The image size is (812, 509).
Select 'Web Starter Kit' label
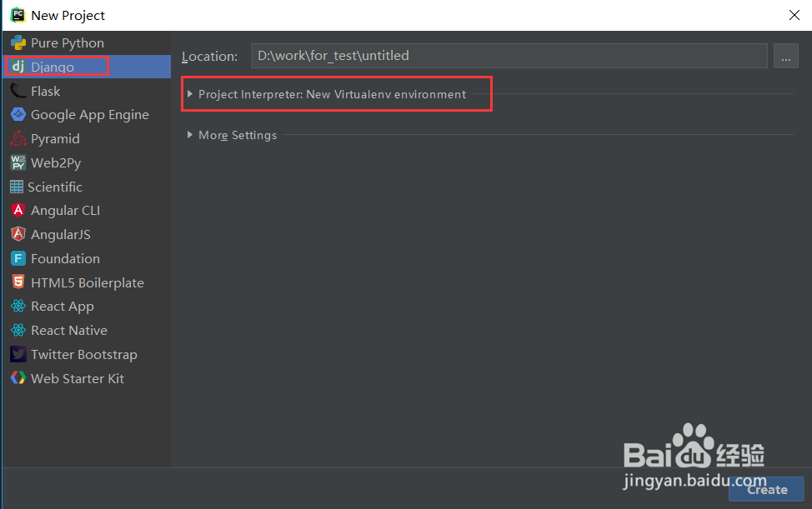78,379
